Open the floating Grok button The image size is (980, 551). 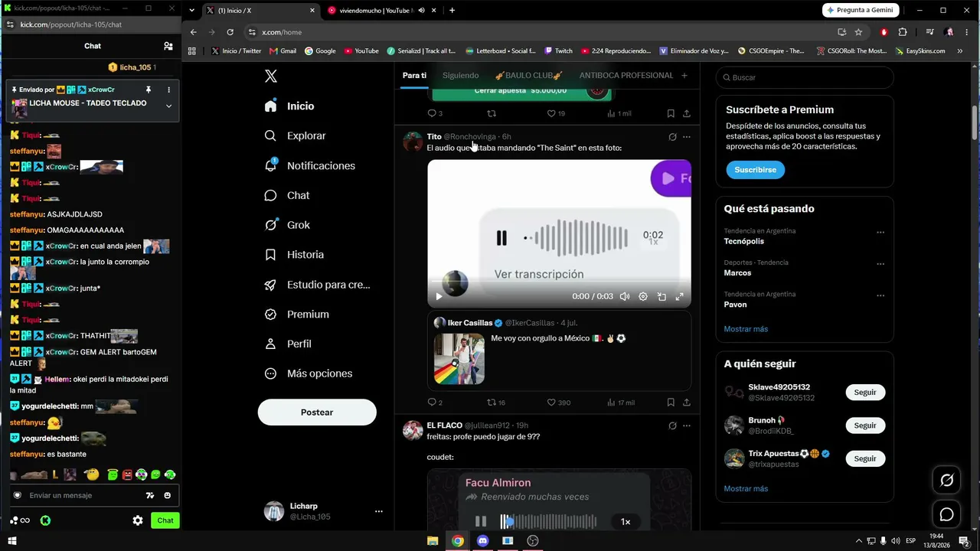click(x=947, y=480)
